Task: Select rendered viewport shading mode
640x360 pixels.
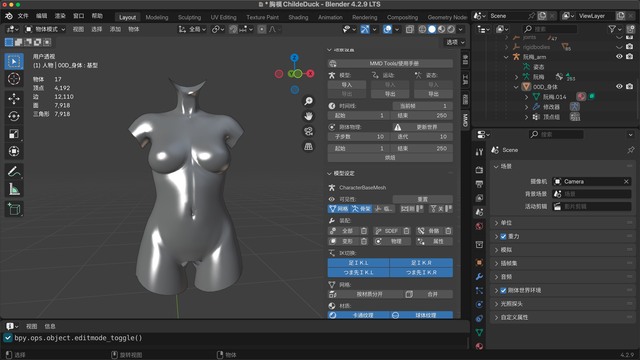Action: (451, 29)
